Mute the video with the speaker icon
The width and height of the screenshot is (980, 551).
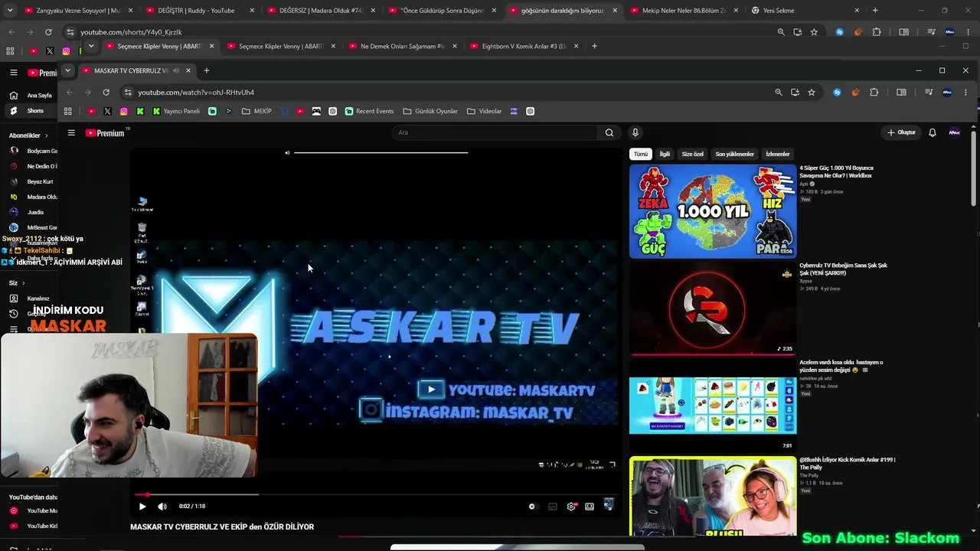coord(162,506)
